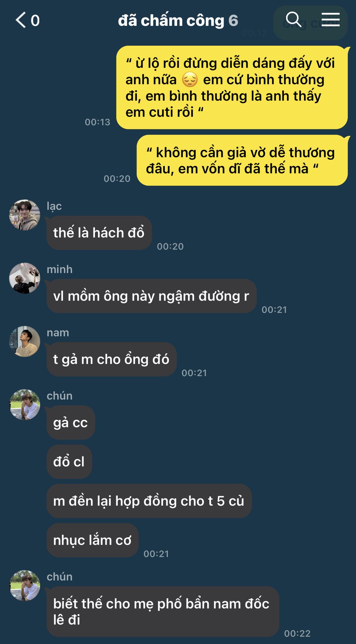Image resolution: width=356 pixels, height=644 pixels.
Task: Open chún's avatar beside gả cc
Action: tap(24, 405)
